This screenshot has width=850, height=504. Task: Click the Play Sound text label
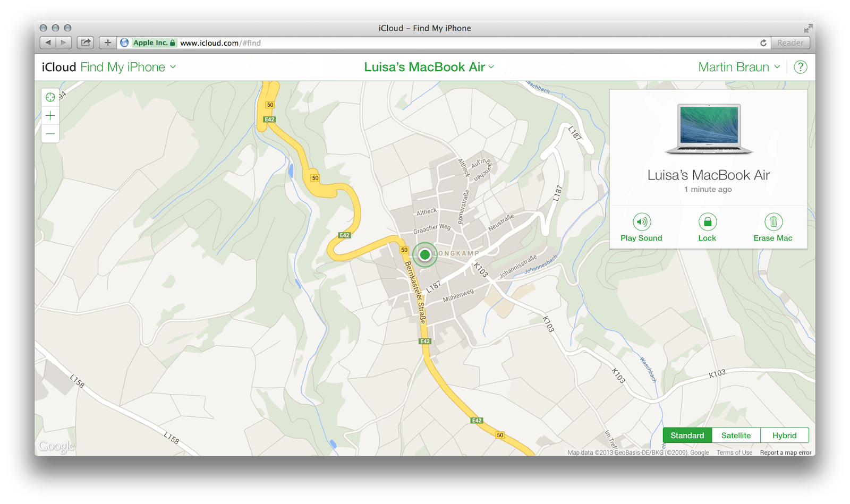tap(641, 238)
